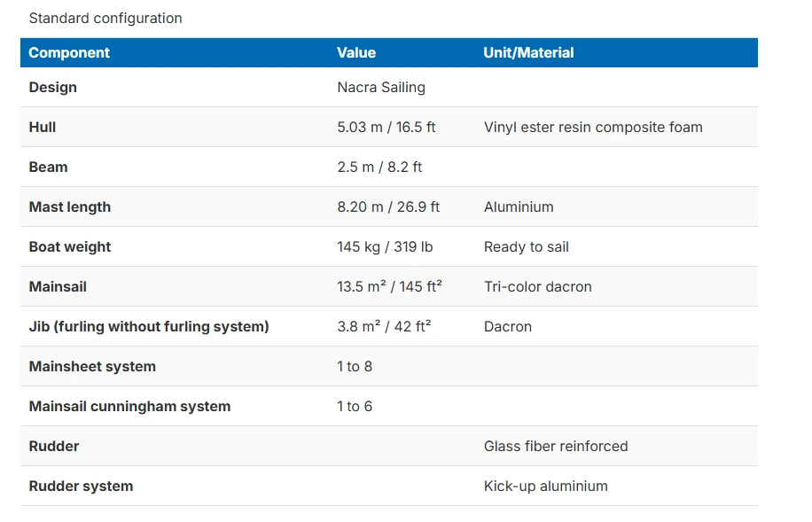The height and width of the screenshot is (522, 812).
Task: Click the Jib furling row label
Action: (149, 327)
